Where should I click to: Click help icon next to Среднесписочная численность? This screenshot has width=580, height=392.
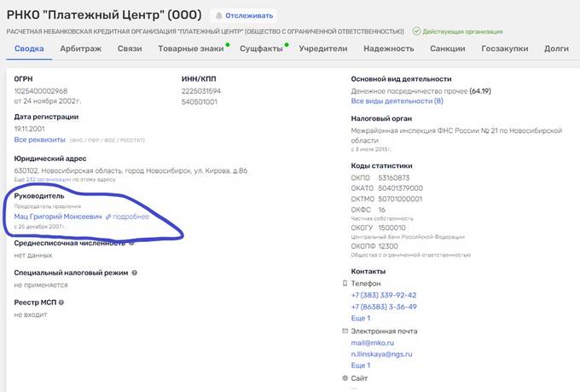(132, 243)
